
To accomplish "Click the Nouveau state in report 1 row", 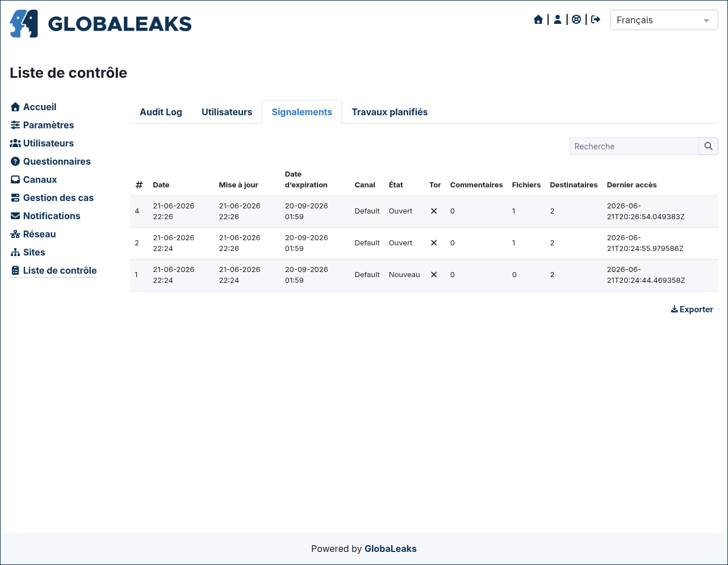I will tap(404, 274).
